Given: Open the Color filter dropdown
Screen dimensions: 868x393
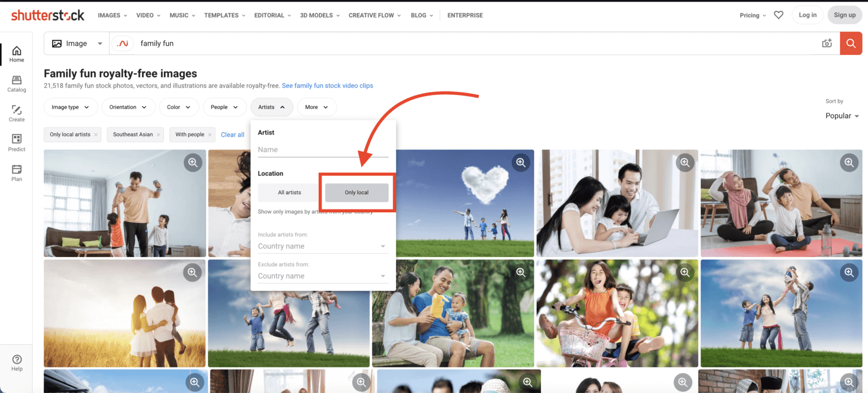Looking at the screenshot, I should click(179, 107).
